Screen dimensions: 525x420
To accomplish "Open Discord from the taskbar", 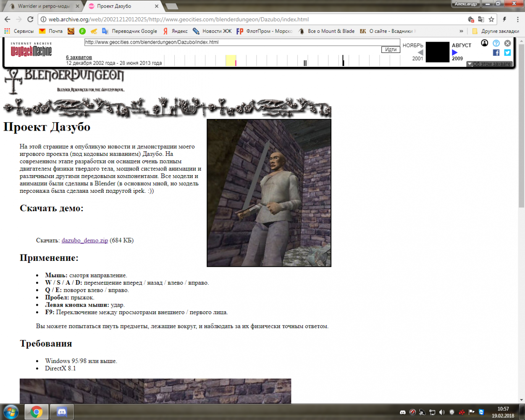I will coord(62,412).
